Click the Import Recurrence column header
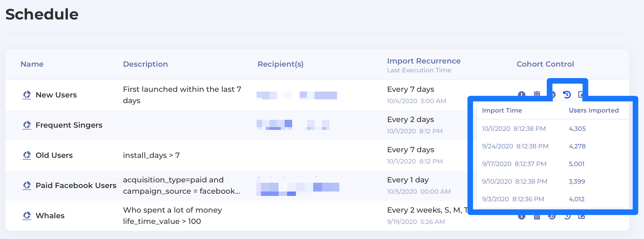The height and width of the screenshot is (239, 644). (424, 61)
